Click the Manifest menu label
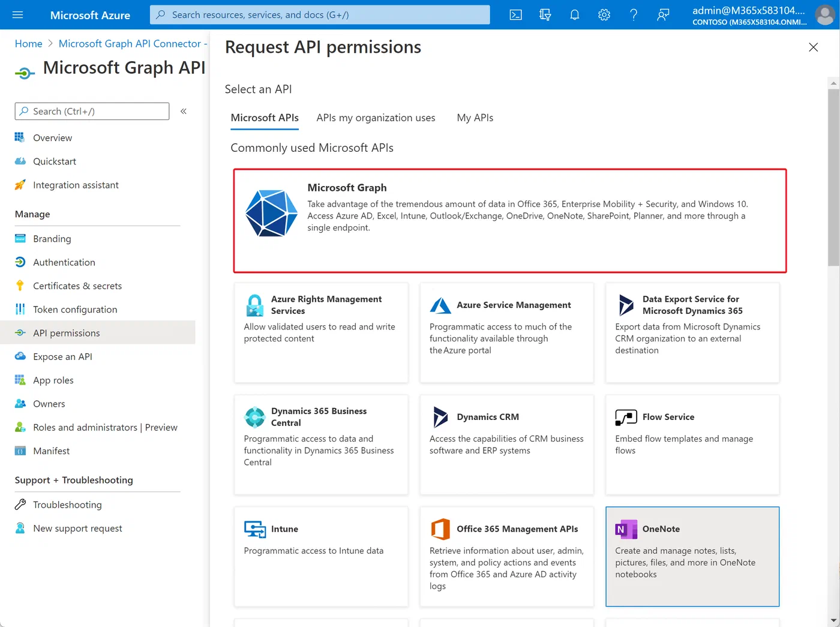 (x=52, y=451)
